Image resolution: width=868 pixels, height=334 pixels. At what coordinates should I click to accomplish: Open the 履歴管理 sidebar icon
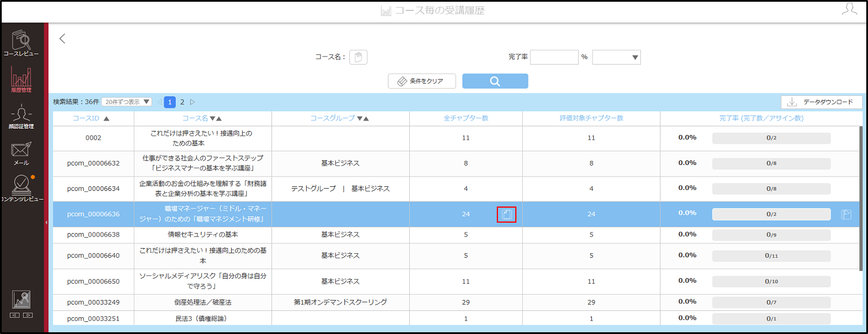21,80
